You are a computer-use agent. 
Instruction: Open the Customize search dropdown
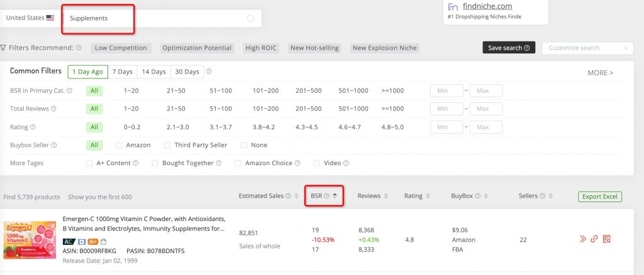[x=588, y=48]
